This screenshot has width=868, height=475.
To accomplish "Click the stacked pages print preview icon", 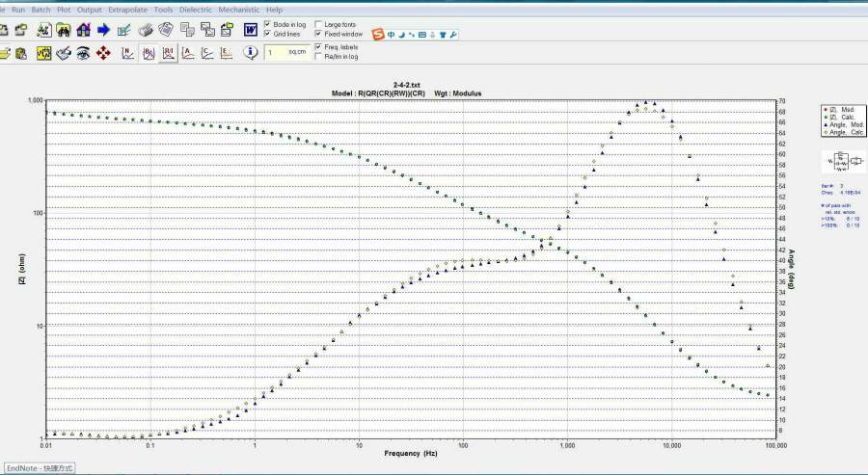I will (x=166, y=30).
